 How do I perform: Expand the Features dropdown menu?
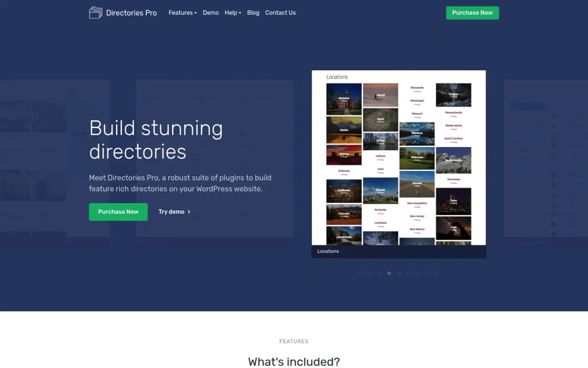(x=183, y=13)
